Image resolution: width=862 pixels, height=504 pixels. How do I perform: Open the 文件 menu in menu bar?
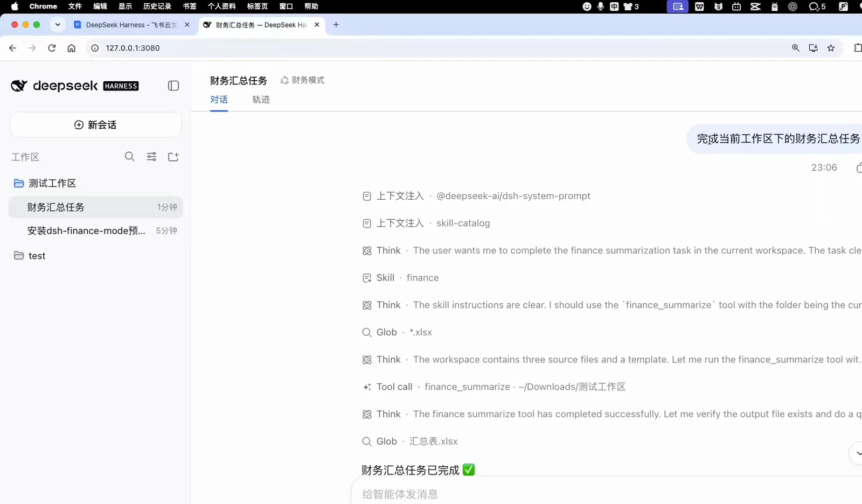pyautogui.click(x=75, y=6)
